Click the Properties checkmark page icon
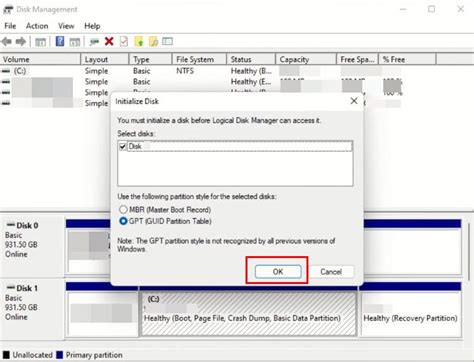This screenshot has height=362, width=474. [124, 41]
